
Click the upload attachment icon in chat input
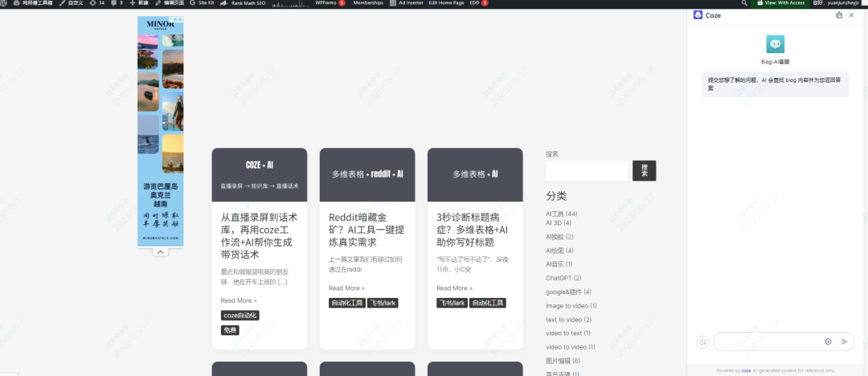point(828,341)
